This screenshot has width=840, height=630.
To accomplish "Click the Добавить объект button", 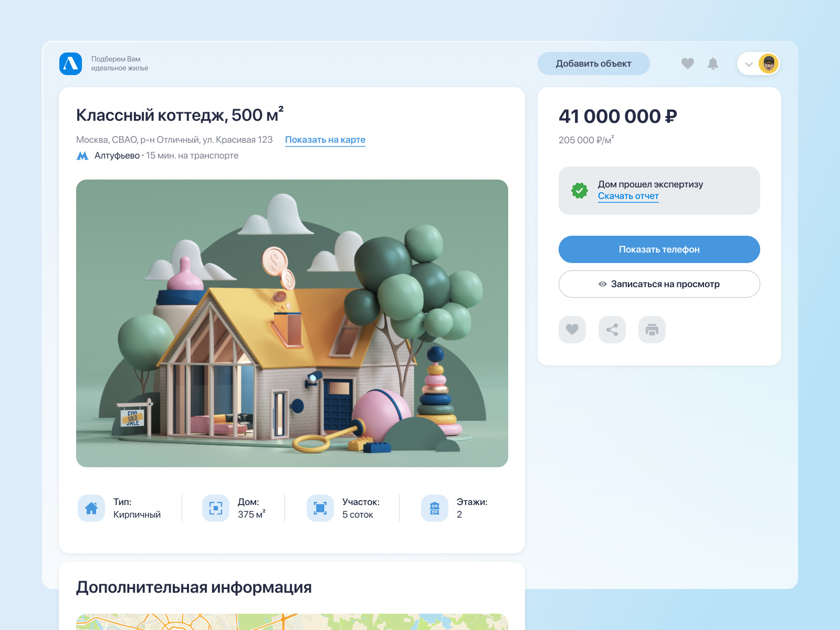I will pos(594,64).
